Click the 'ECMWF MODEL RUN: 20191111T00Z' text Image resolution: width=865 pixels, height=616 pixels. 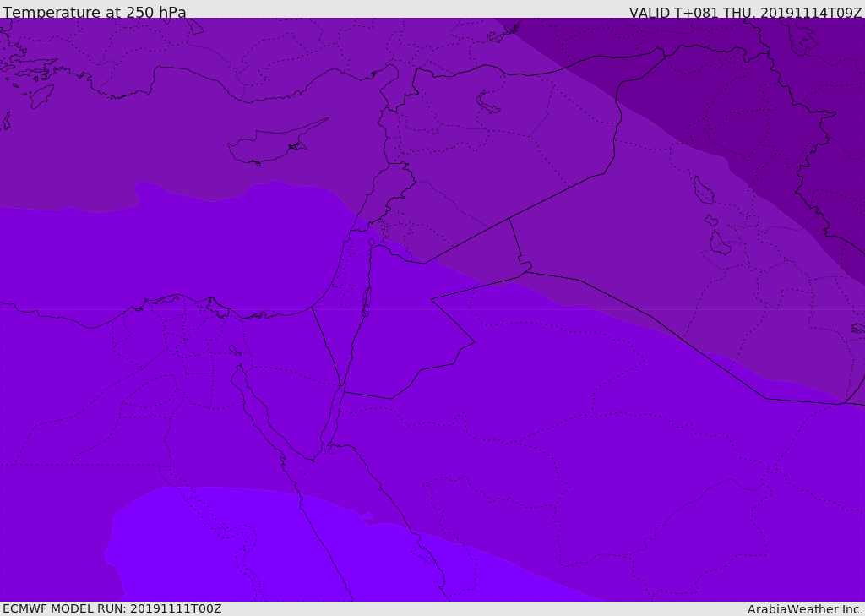112,608
